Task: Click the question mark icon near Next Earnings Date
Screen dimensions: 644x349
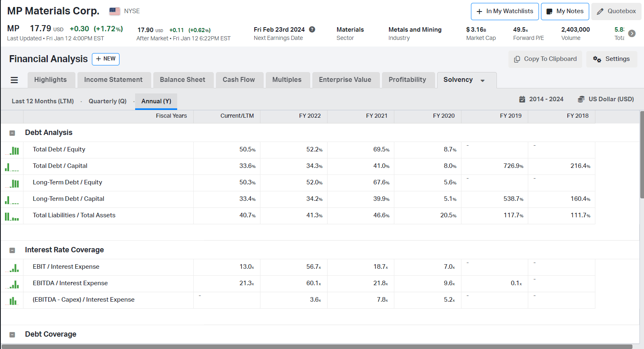Action: tap(312, 29)
